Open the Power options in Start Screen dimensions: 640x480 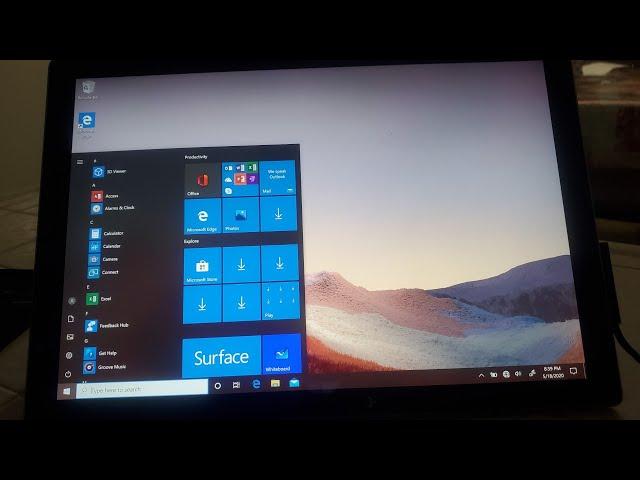click(x=68, y=374)
